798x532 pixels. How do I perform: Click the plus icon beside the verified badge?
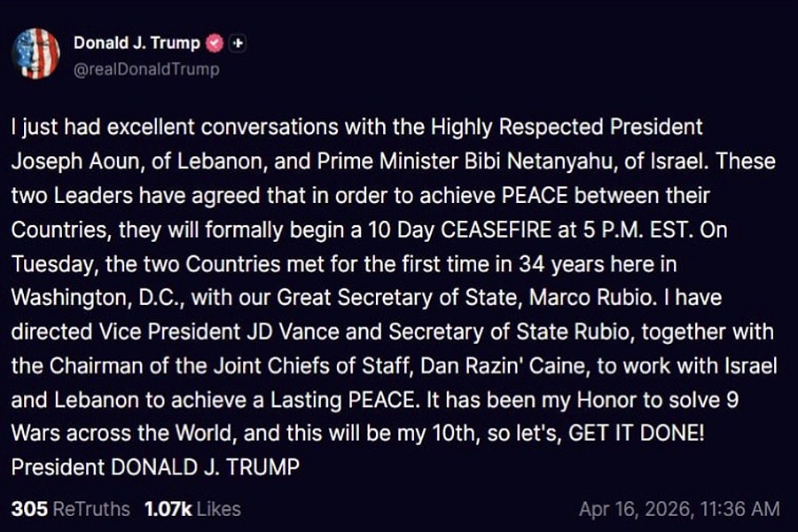237,43
